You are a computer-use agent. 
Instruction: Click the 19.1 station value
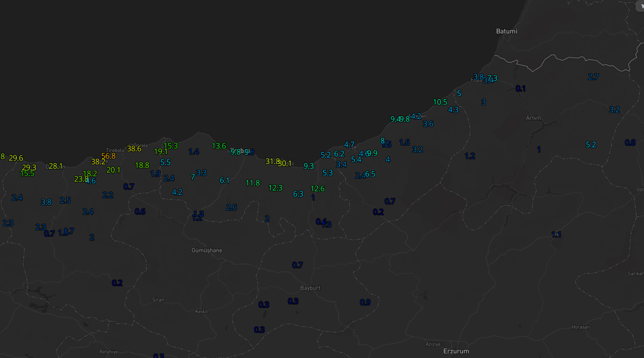[161, 152]
